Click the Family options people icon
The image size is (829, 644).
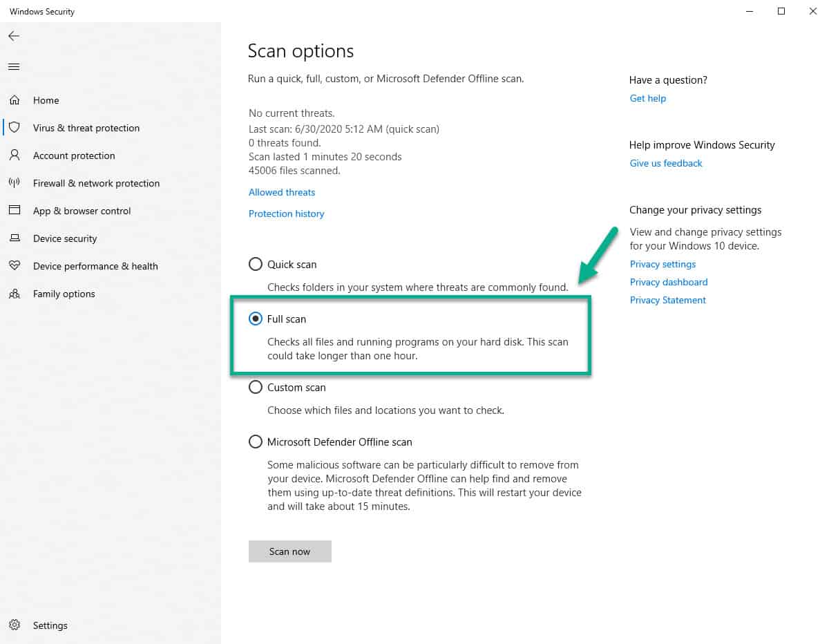tap(14, 294)
